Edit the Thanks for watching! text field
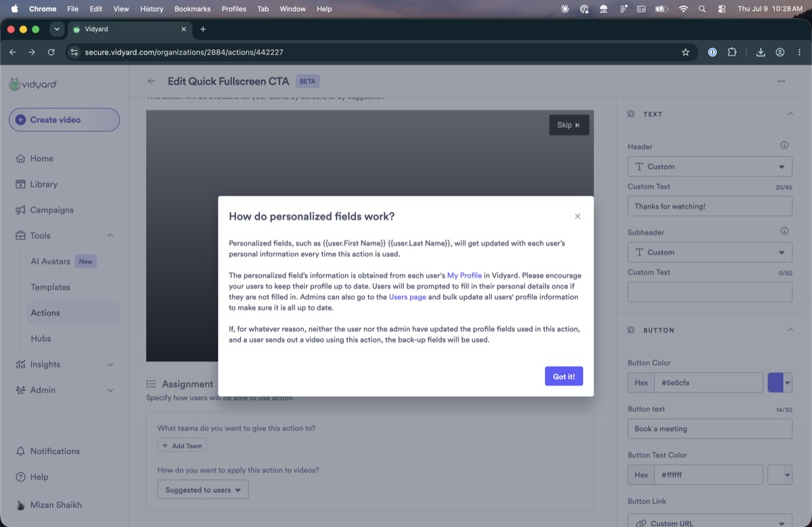This screenshot has height=527, width=812. click(x=710, y=206)
